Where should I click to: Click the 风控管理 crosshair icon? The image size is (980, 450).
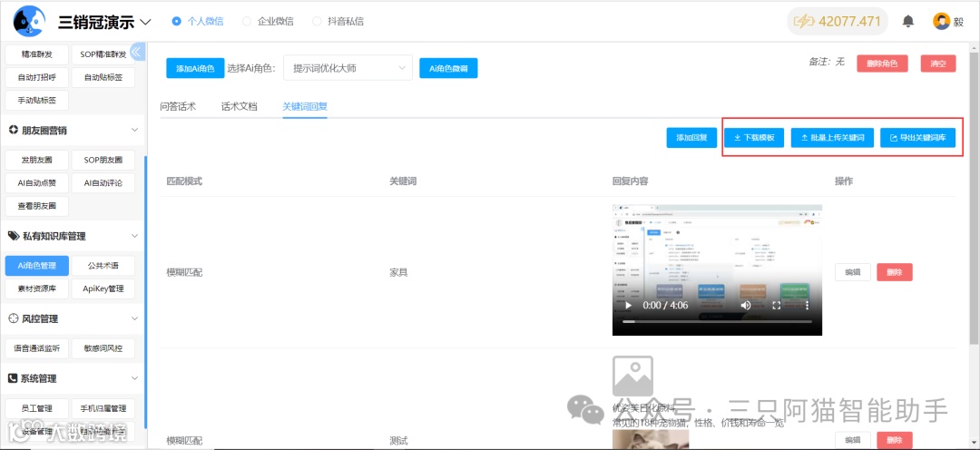[14, 318]
